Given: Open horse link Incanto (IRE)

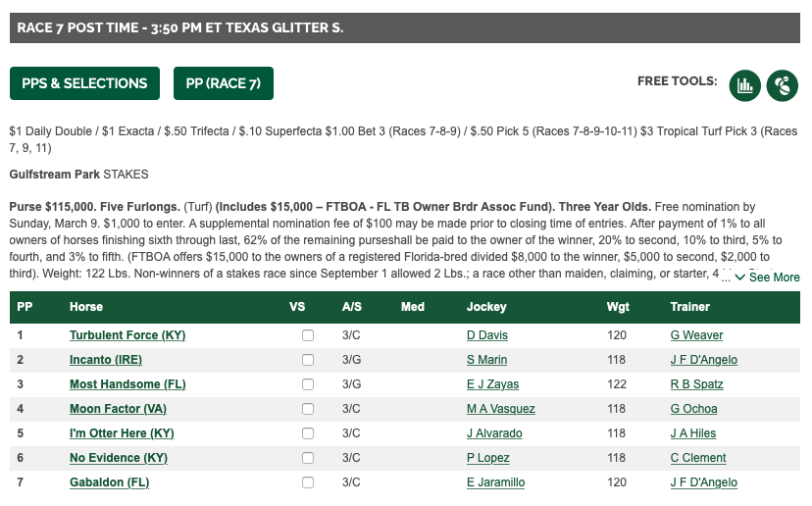Looking at the screenshot, I should [x=106, y=360].
